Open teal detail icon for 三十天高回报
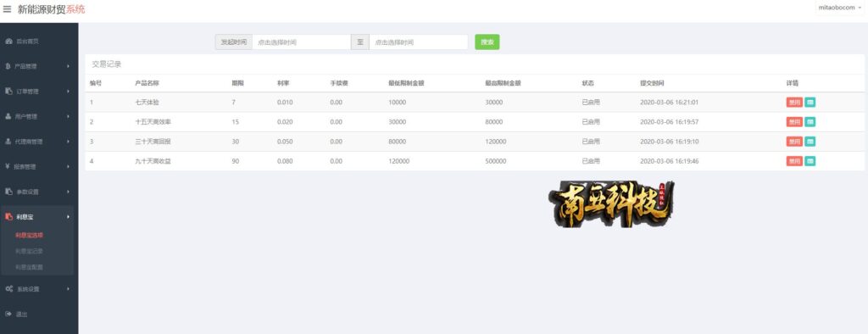 (x=810, y=142)
